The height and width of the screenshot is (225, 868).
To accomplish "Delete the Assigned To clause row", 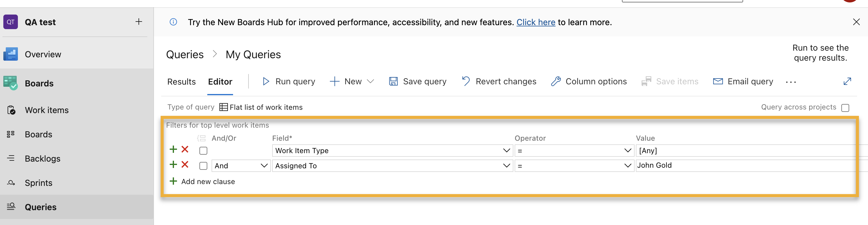I will [x=185, y=165].
